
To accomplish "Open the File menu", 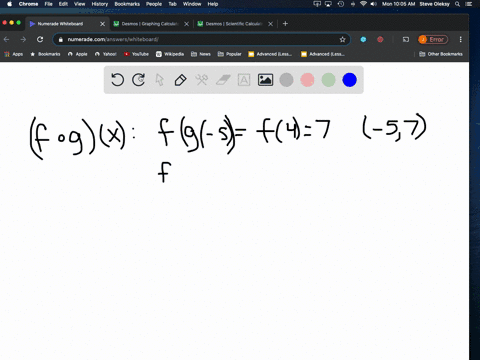I will coord(49,4).
